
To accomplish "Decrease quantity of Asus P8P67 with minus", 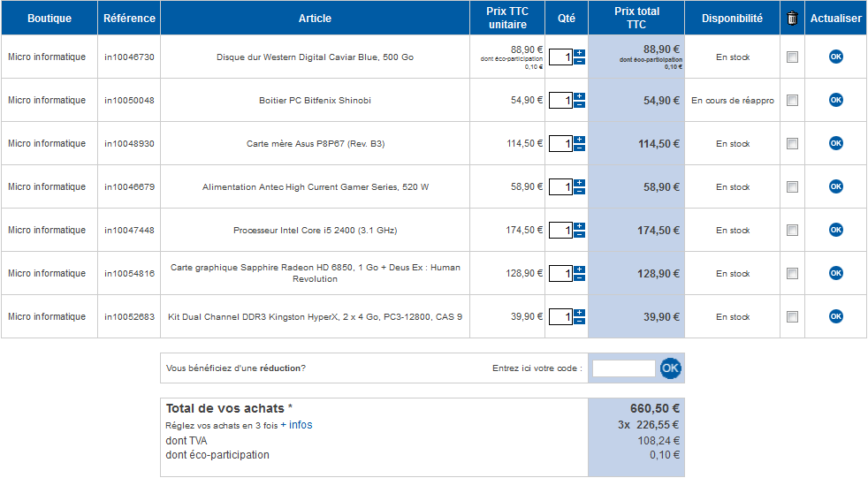I will [579, 148].
